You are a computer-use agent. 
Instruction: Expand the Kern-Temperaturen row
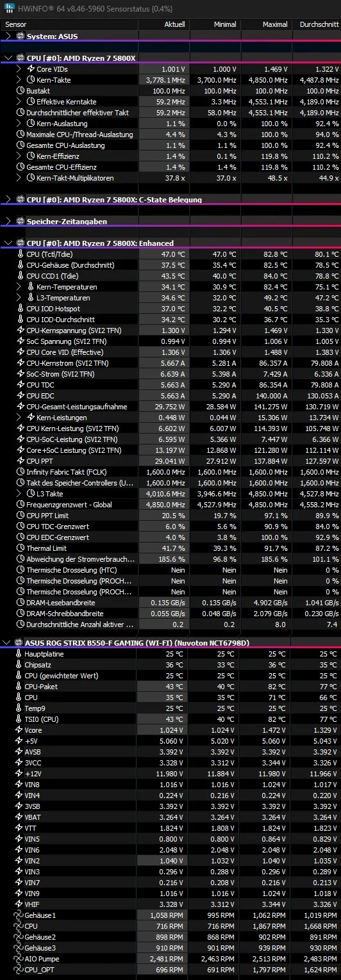pyautogui.click(x=19, y=287)
